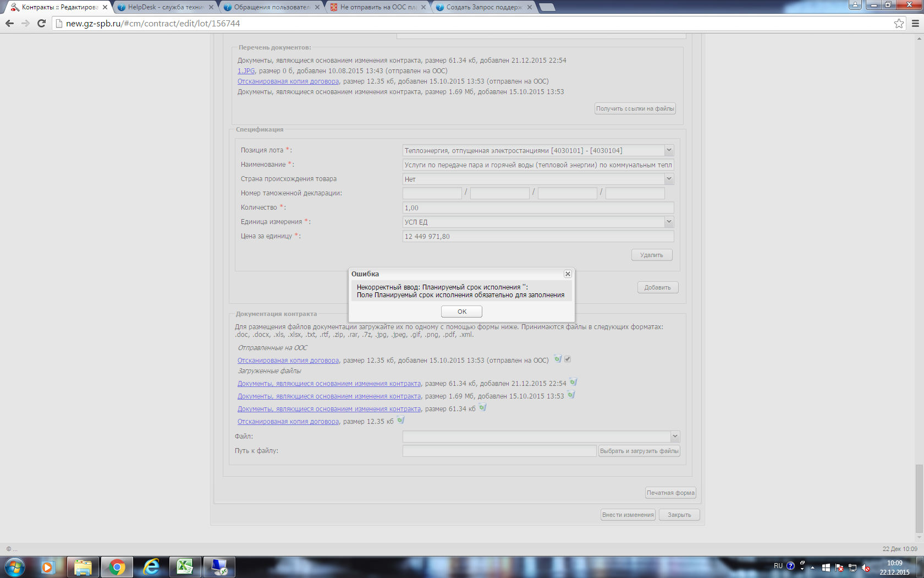Open the 1.JPG file link
The width and height of the screenshot is (924, 578).
246,71
